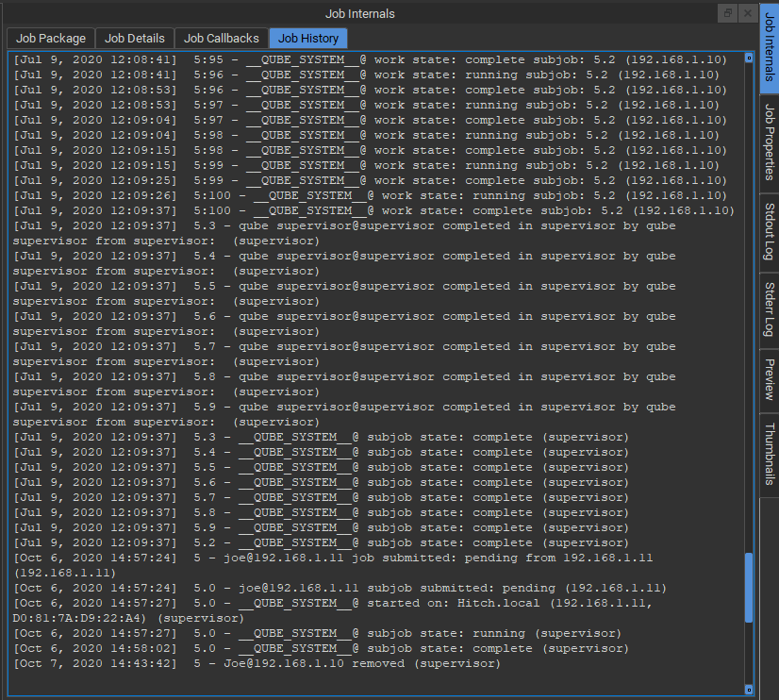Open the Job Details tab

[135, 39]
